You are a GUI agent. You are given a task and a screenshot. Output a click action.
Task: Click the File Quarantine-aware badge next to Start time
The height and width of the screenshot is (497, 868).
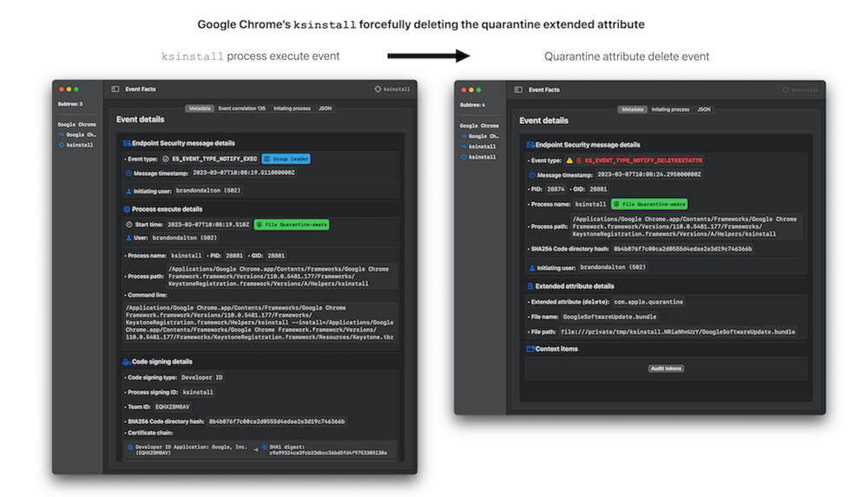point(291,225)
